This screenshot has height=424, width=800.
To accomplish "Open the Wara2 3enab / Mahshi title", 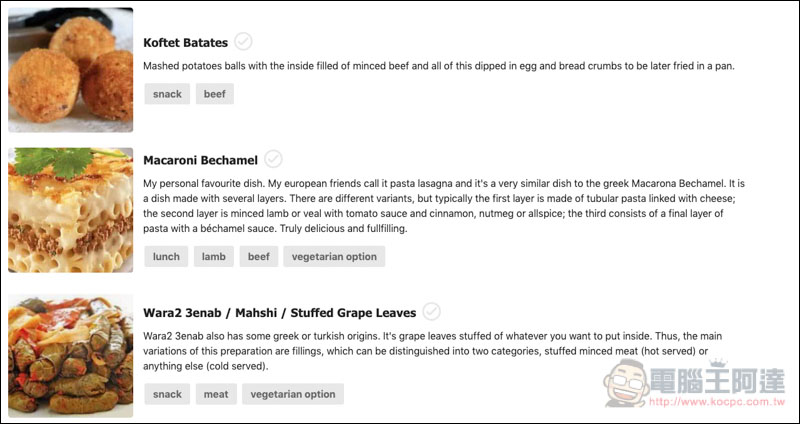I will 280,312.
